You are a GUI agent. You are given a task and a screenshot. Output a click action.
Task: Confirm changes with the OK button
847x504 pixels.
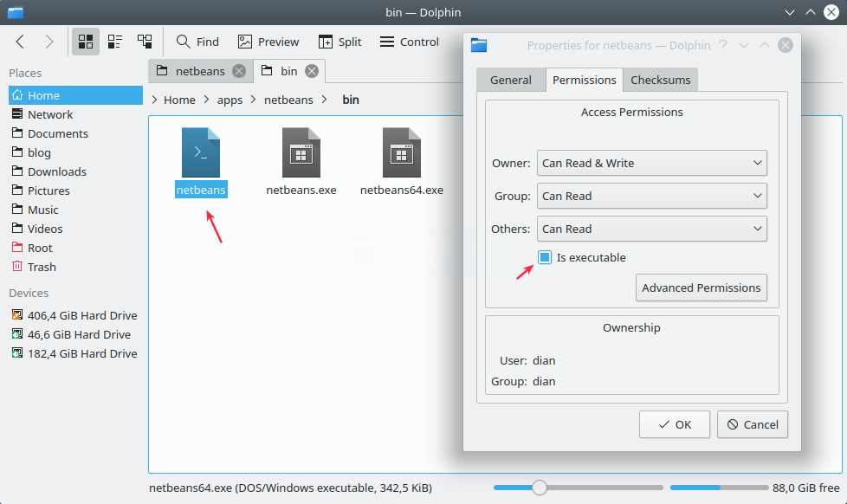[674, 424]
